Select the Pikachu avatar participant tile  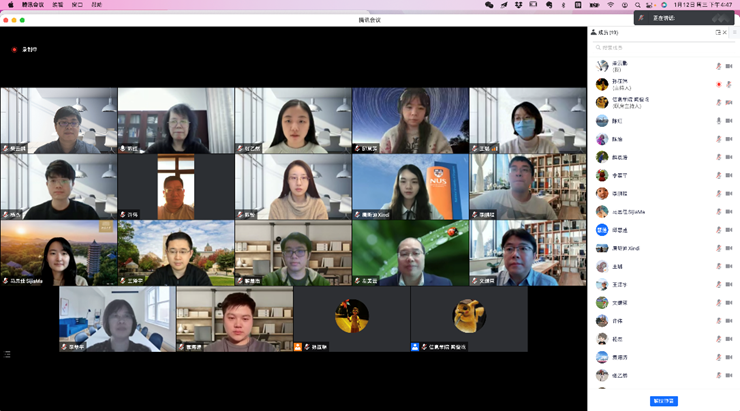469,316
